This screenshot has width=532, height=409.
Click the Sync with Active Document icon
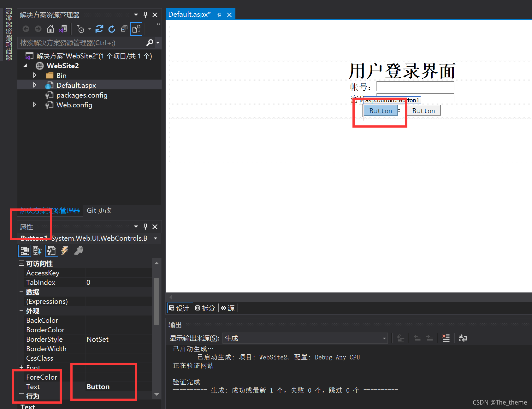tap(99, 29)
